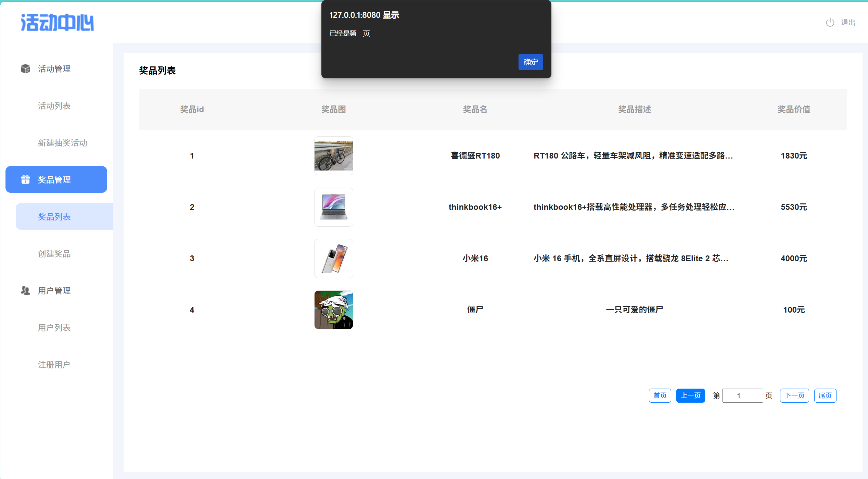Click the 活动管理 cube icon
This screenshot has height=479, width=868.
click(x=25, y=69)
